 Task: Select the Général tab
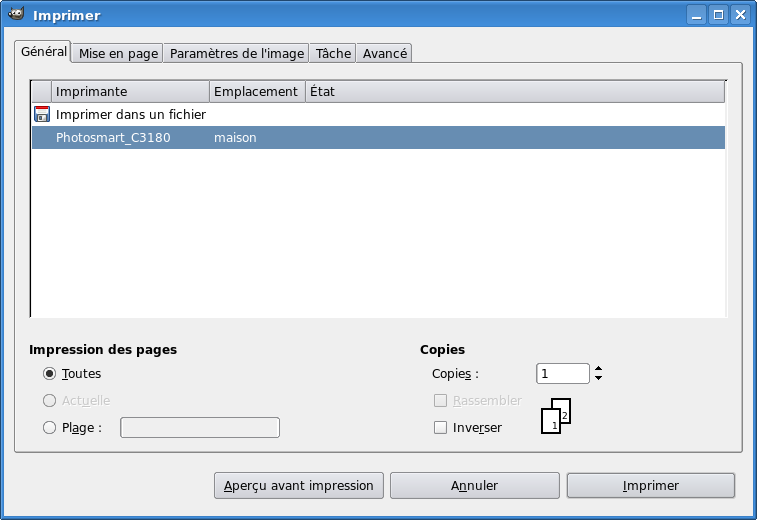coord(44,51)
